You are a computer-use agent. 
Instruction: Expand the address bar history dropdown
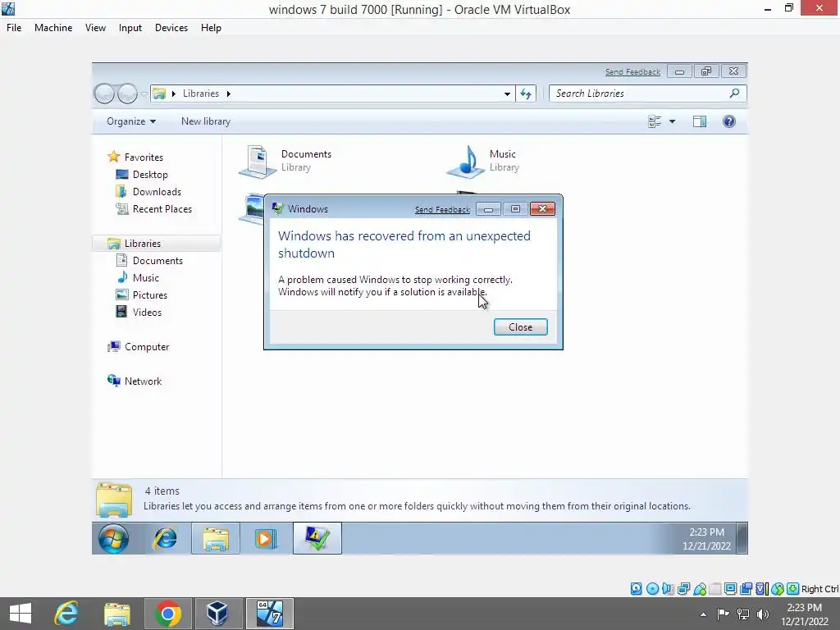(507, 94)
